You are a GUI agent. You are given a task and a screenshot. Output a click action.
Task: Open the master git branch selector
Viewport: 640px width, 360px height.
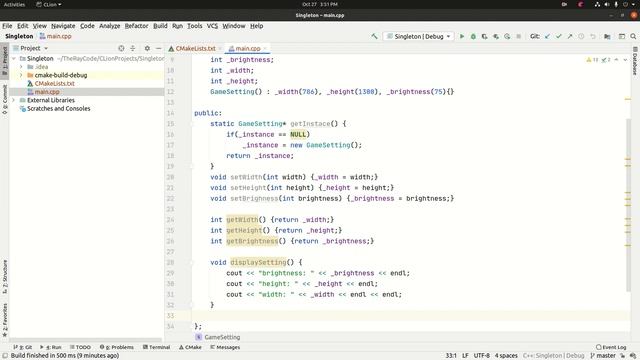(603, 356)
